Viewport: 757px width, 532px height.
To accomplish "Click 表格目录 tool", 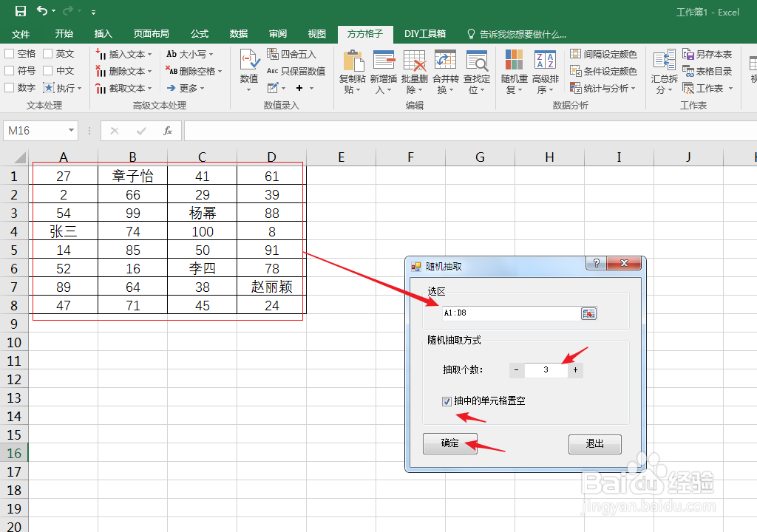I will pos(707,71).
